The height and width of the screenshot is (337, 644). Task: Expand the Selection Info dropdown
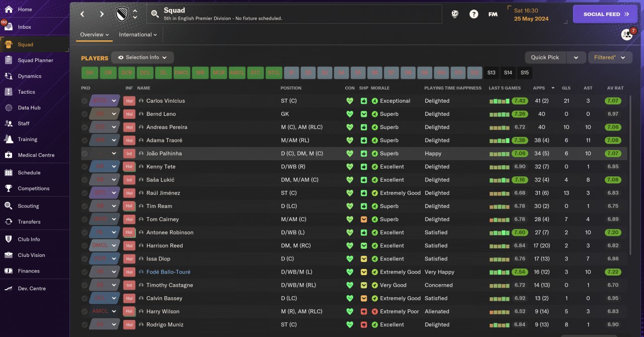pyautogui.click(x=142, y=57)
